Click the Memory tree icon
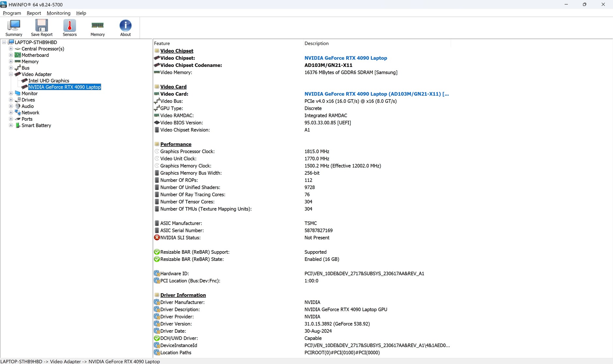Screen dimensions: 613x364 [x=18, y=61]
